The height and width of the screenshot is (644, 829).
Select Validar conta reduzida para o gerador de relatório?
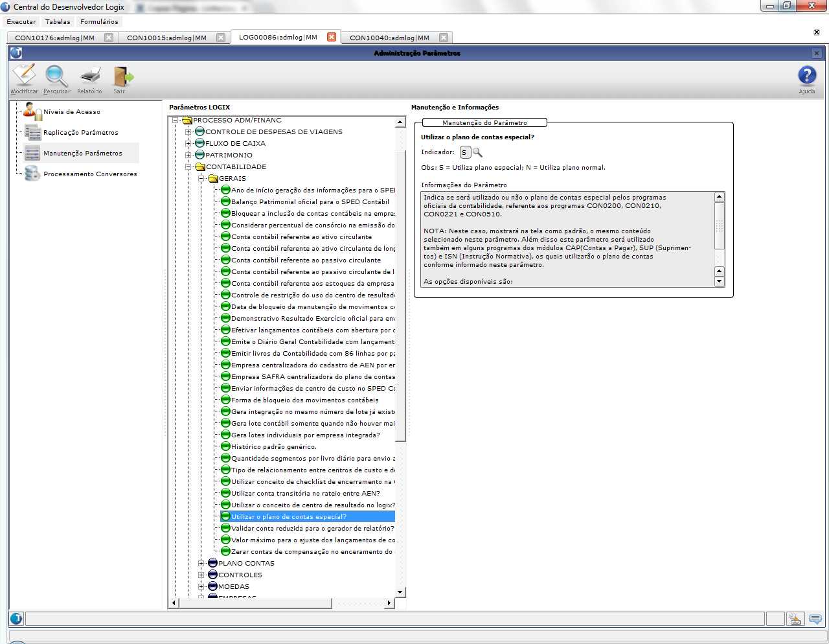[313, 529]
